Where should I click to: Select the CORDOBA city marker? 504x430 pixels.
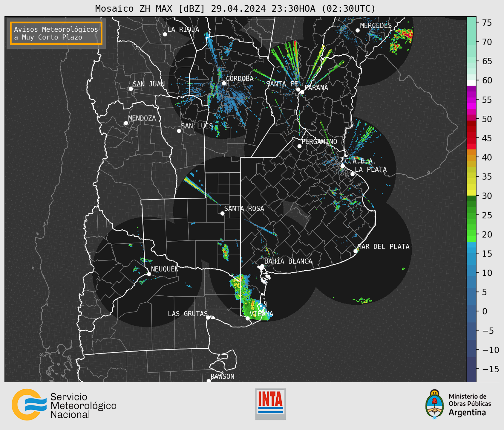click(x=224, y=83)
